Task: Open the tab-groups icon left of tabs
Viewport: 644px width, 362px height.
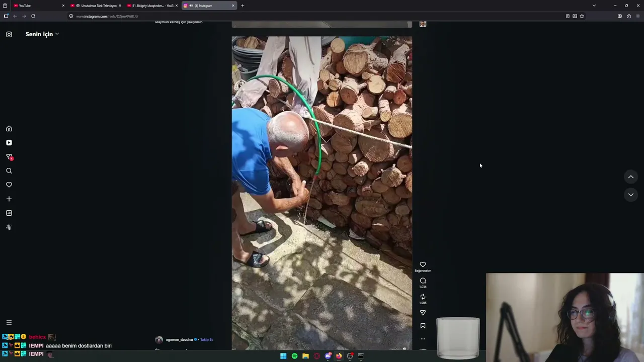Action: (x=6, y=6)
